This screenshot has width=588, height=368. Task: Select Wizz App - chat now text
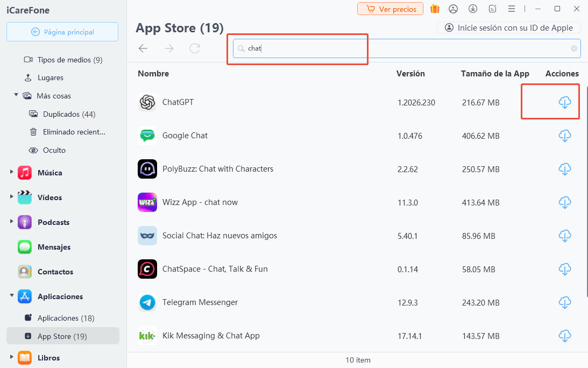point(200,202)
